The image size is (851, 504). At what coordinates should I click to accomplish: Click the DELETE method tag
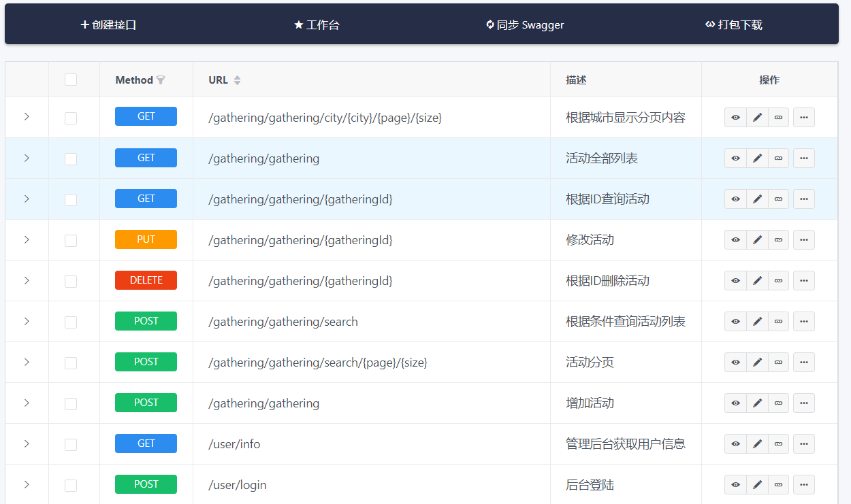tap(146, 280)
